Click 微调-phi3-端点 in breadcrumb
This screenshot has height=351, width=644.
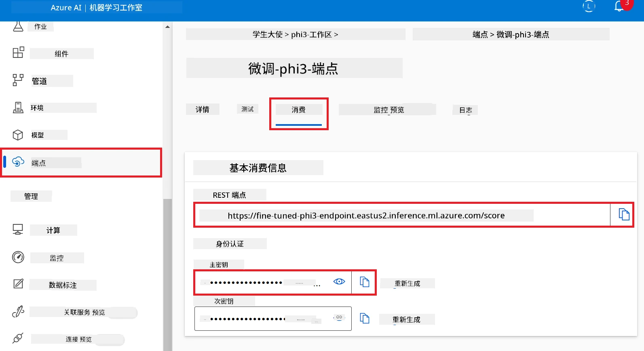click(x=523, y=34)
